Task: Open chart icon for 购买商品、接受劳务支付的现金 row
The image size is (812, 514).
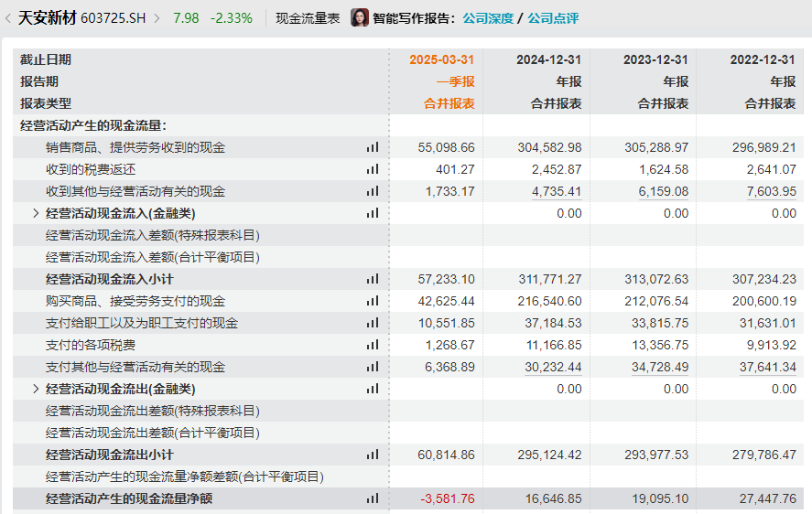Action: [x=373, y=301]
